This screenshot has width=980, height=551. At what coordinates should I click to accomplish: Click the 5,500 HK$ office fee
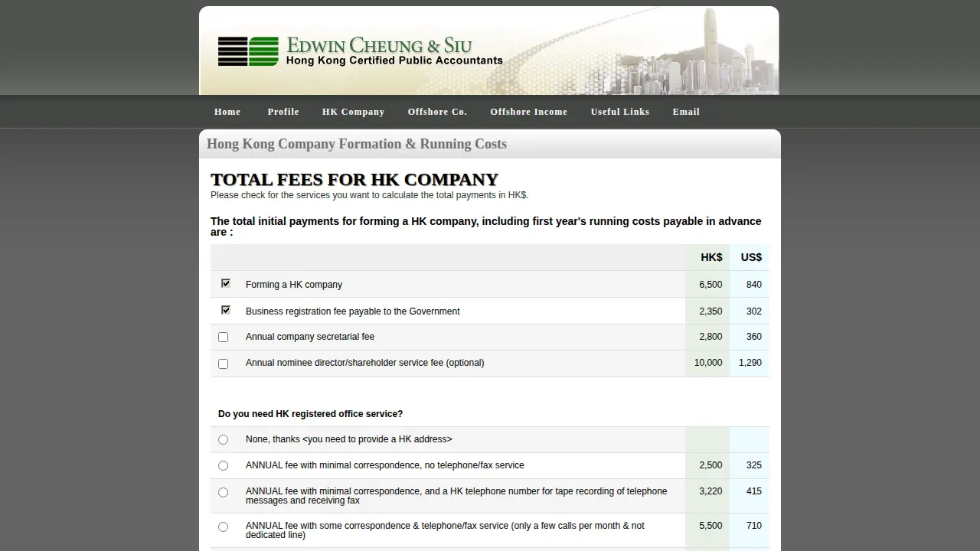click(710, 526)
